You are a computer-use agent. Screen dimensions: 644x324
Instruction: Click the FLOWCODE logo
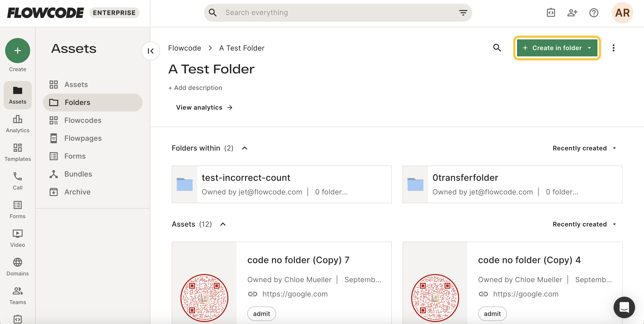[x=45, y=13]
